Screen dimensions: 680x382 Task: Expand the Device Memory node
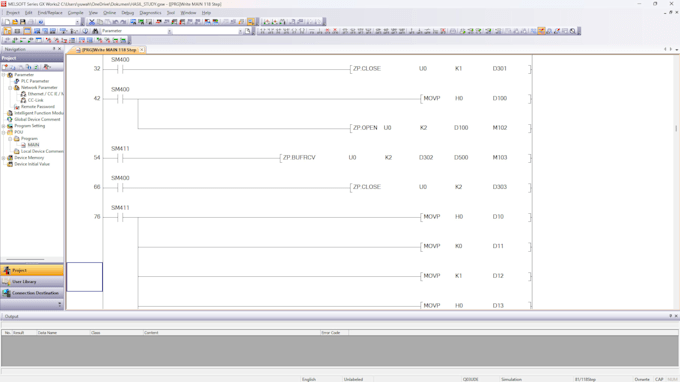coord(3,158)
